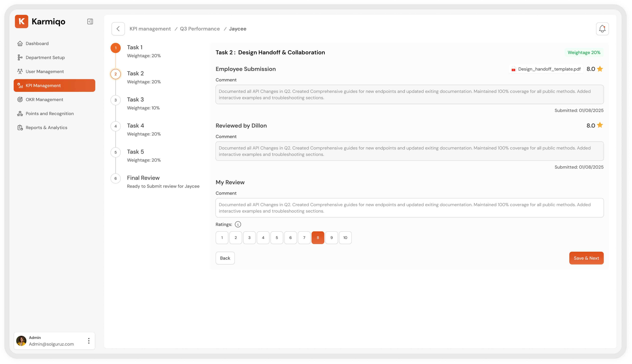This screenshot has height=364, width=632.
Task: Click the star beside Employee Submission rating
Action: (600, 69)
